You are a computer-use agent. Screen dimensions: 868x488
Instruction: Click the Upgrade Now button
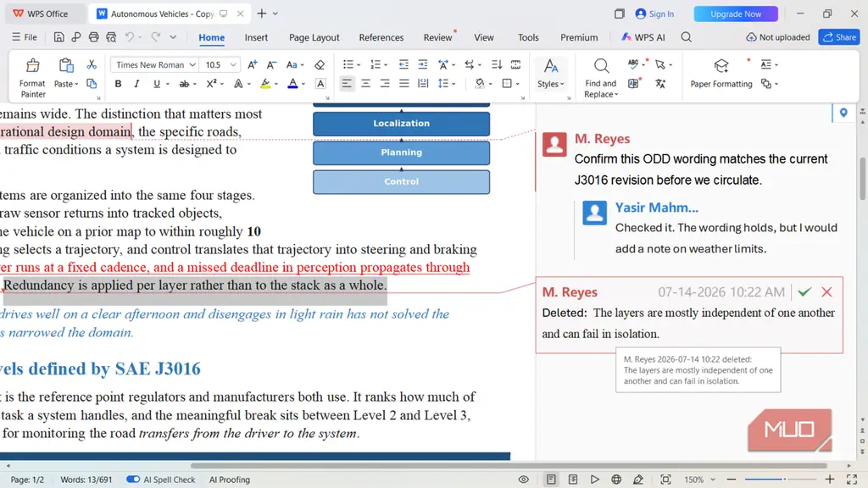(736, 14)
